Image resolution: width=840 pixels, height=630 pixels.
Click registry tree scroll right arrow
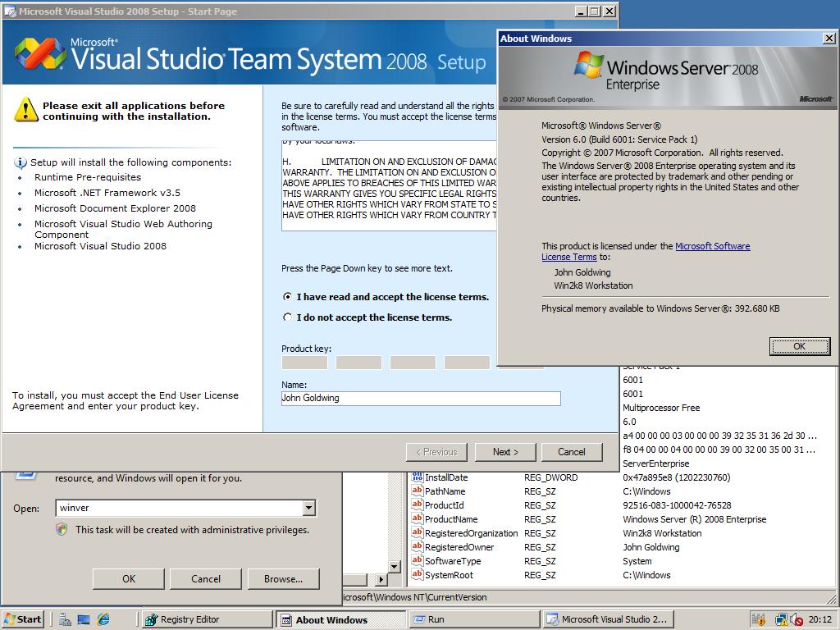pos(381,579)
